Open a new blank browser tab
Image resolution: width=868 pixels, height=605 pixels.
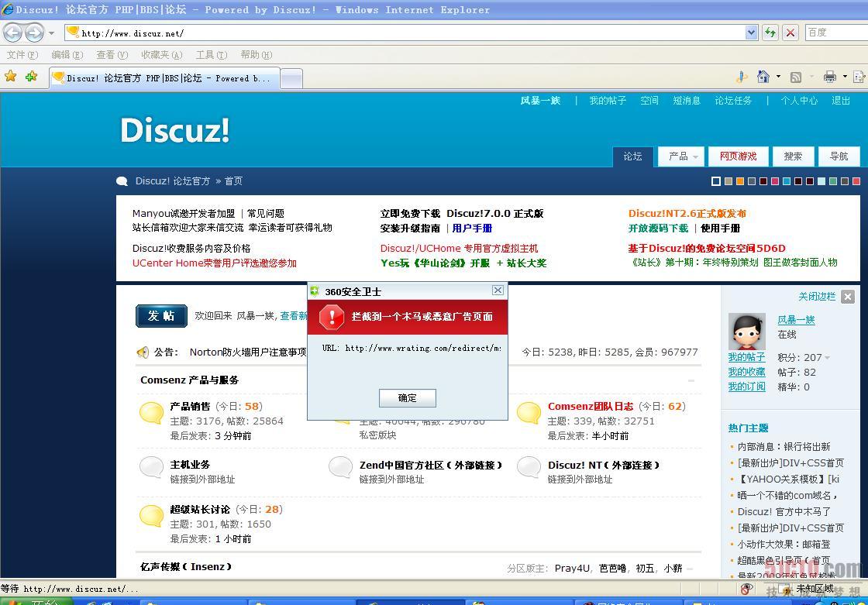tap(291, 78)
